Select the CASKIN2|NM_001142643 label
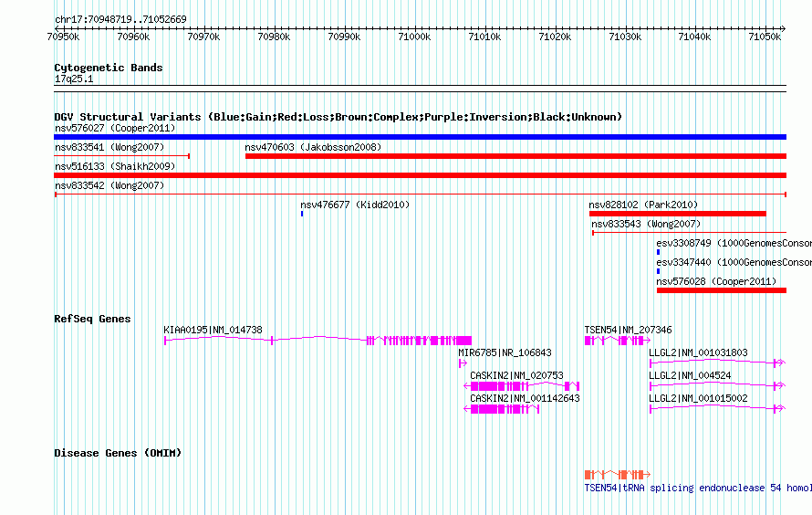 pyautogui.click(x=525, y=398)
